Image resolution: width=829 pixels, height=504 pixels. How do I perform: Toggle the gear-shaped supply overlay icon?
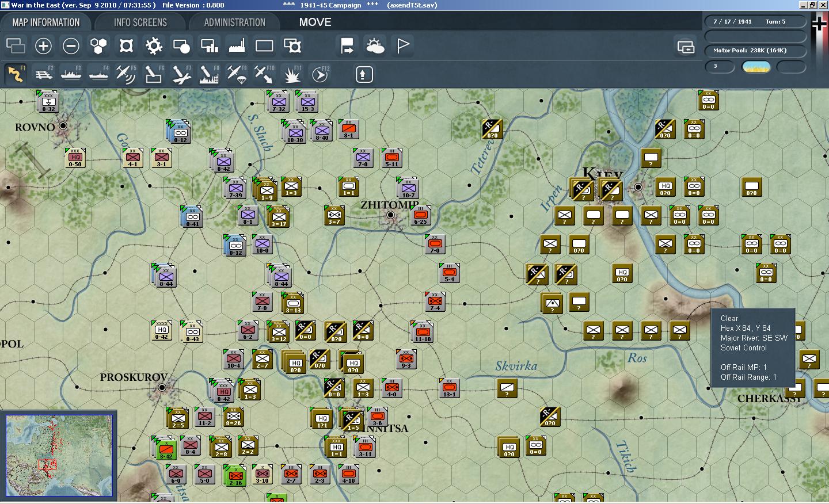pyautogui.click(x=154, y=46)
